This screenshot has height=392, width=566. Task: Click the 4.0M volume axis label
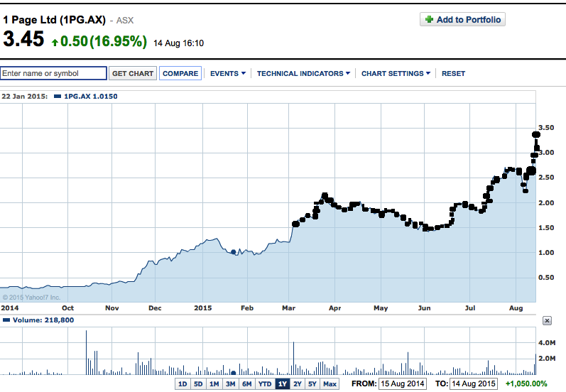[547, 343]
